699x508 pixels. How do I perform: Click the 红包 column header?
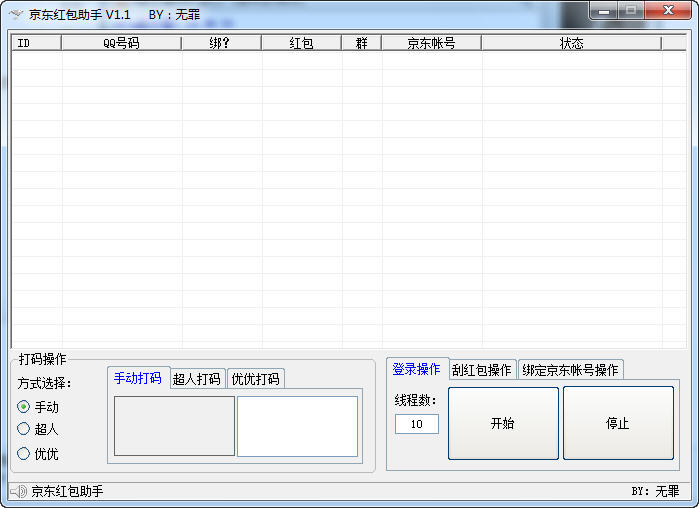tap(301, 43)
